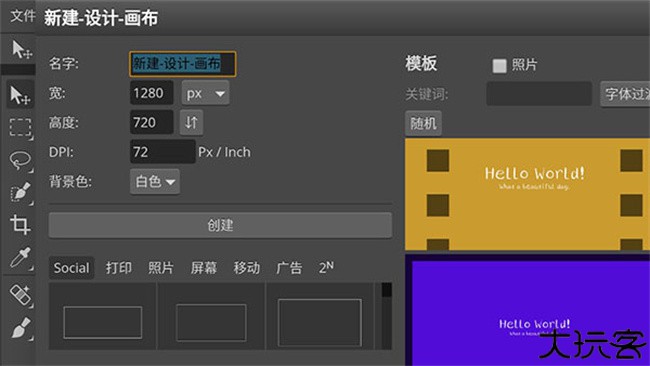
Task: Select the yellow Hello World template
Action: pos(527,194)
